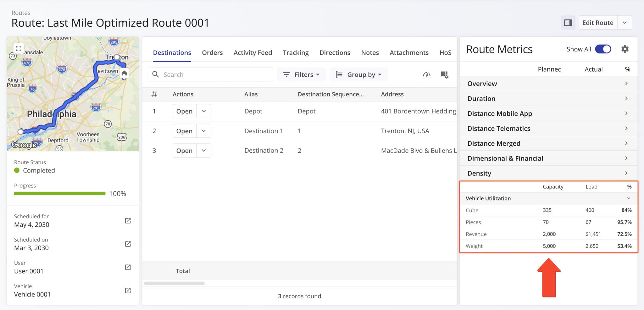
Task: Open the Edit Route dropdown arrow
Action: point(625,23)
